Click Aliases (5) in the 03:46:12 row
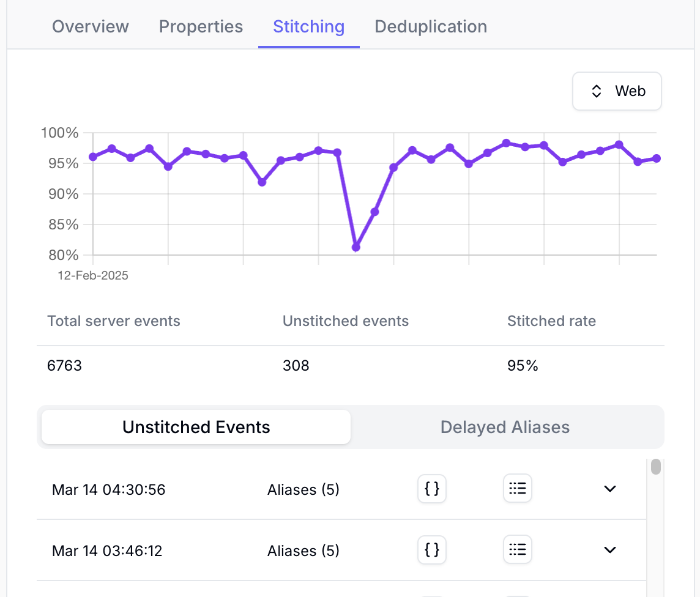700x597 pixels. coord(303,551)
